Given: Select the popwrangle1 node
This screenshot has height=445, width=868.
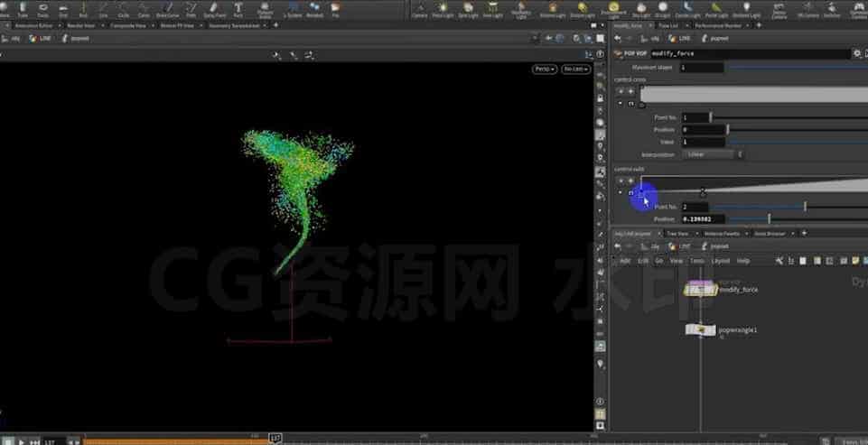Looking at the screenshot, I should [700, 330].
